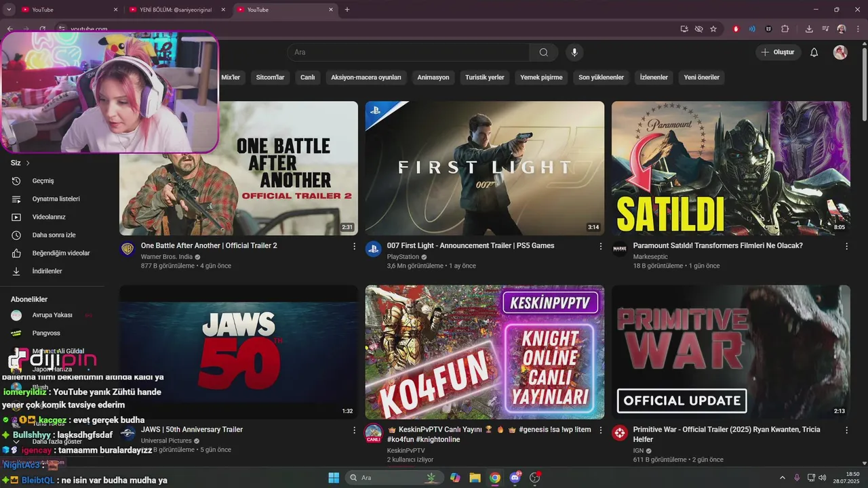Open YouTube notifications bell

814,52
